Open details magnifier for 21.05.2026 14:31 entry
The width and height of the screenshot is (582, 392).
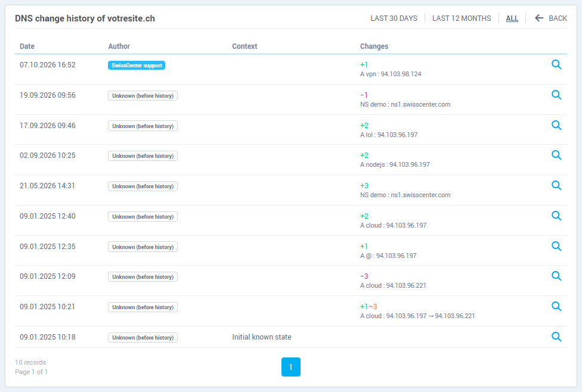click(556, 185)
